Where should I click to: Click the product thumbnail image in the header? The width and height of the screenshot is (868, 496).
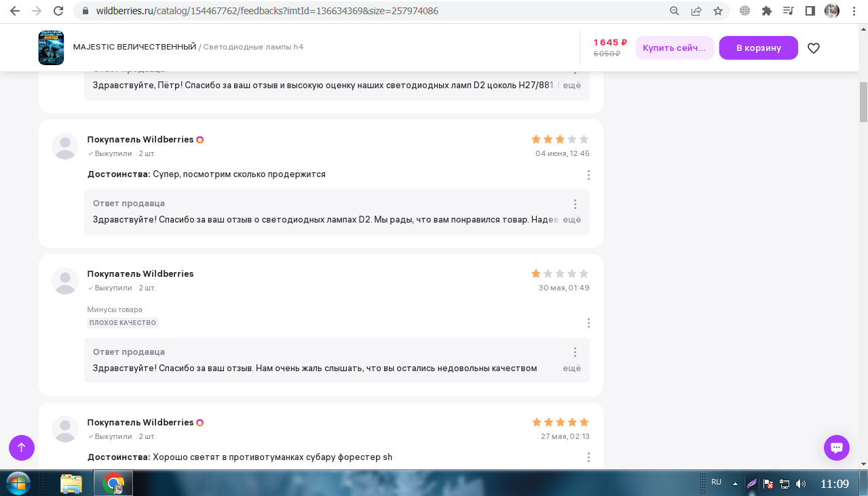tap(51, 47)
